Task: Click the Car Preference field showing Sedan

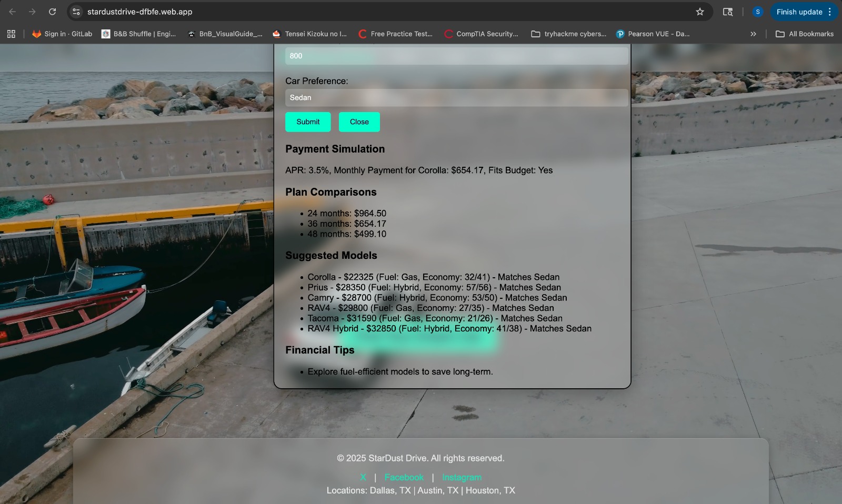Action: click(457, 97)
